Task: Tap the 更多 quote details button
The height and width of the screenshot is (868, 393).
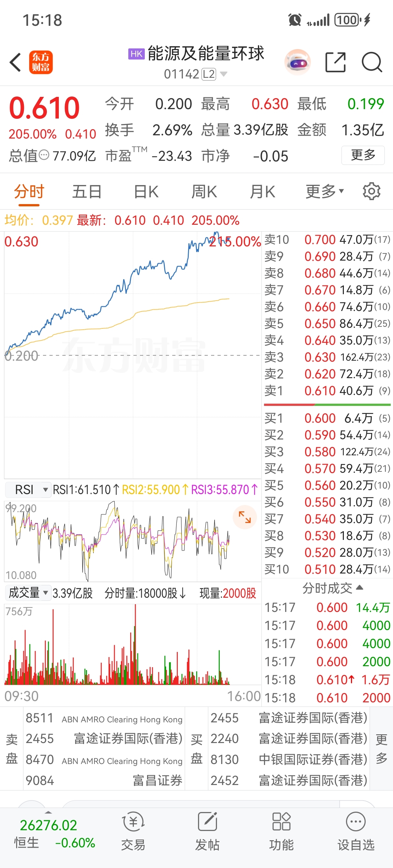Action: click(363, 155)
